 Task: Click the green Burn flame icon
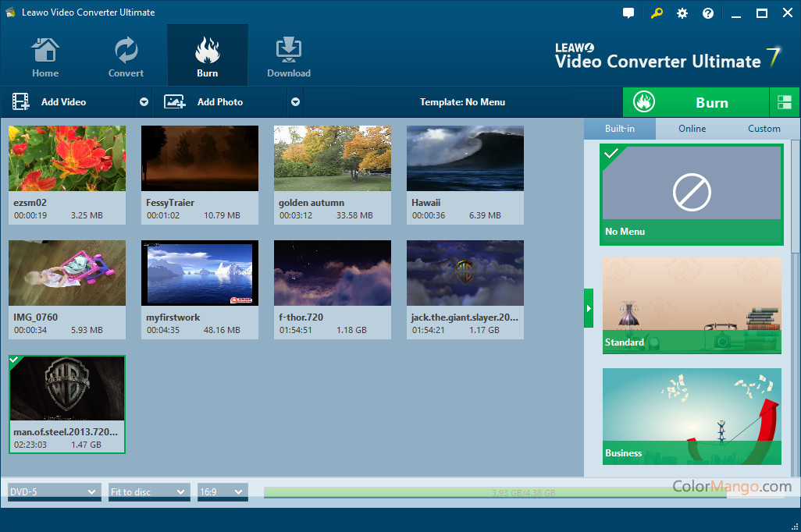coord(644,101)
